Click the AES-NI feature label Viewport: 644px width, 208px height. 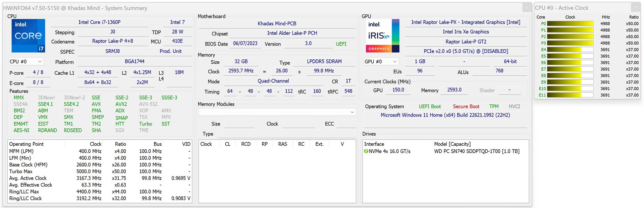(21, 130)
